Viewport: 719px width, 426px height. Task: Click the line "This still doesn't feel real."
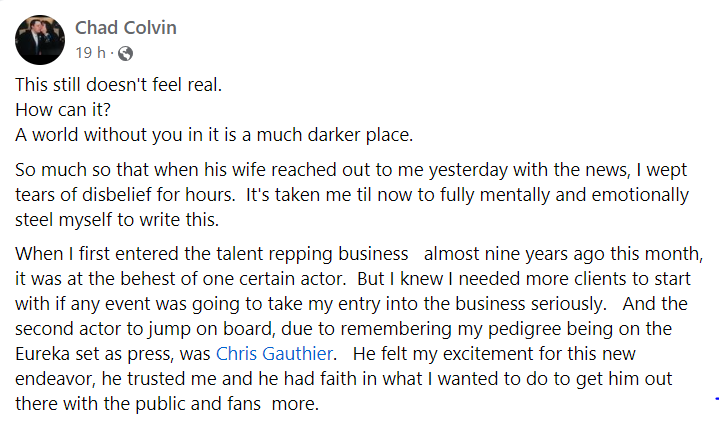[118, 85]
